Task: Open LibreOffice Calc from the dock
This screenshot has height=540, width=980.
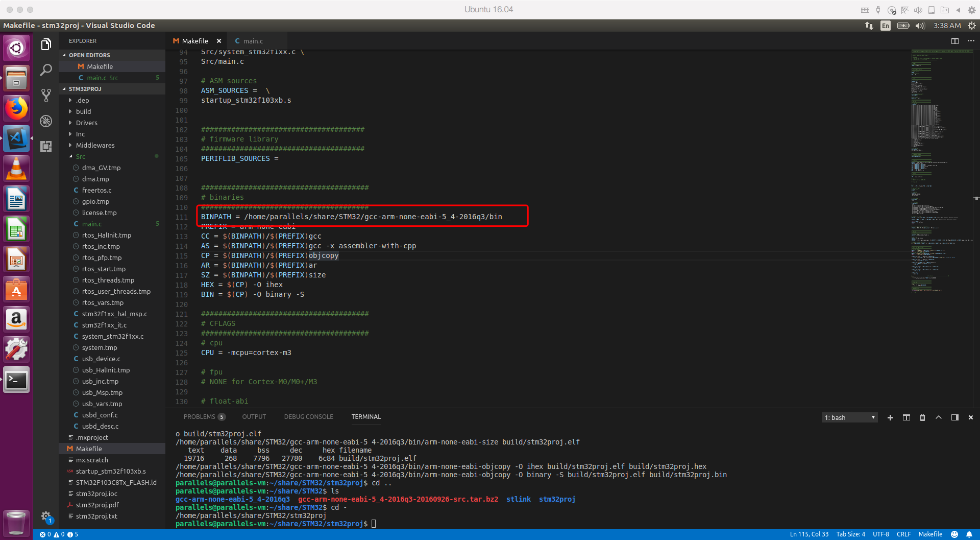Action: (x=16, y=229)
